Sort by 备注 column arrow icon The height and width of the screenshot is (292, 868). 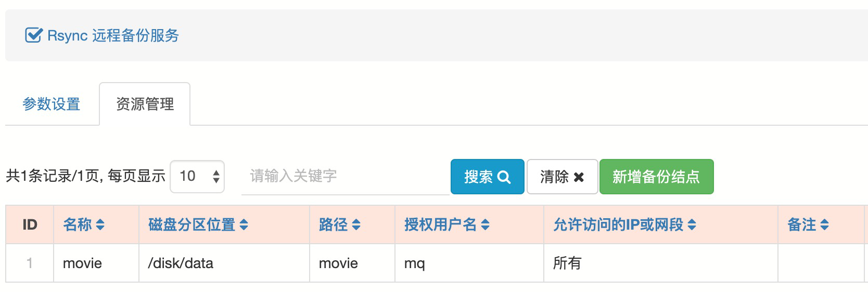tap(824, 224)
